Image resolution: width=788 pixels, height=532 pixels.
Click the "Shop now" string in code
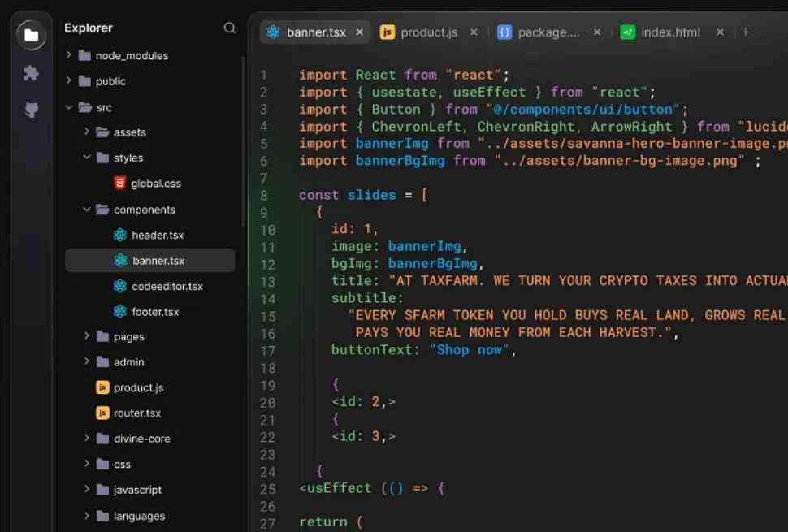[469, 349]
